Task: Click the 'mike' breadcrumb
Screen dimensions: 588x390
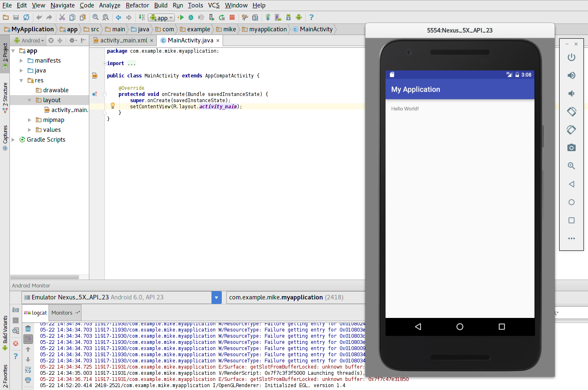Action: coord(229,29)
